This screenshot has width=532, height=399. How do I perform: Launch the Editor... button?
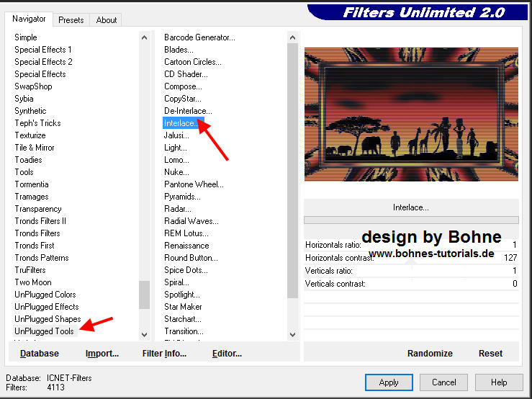227,354
